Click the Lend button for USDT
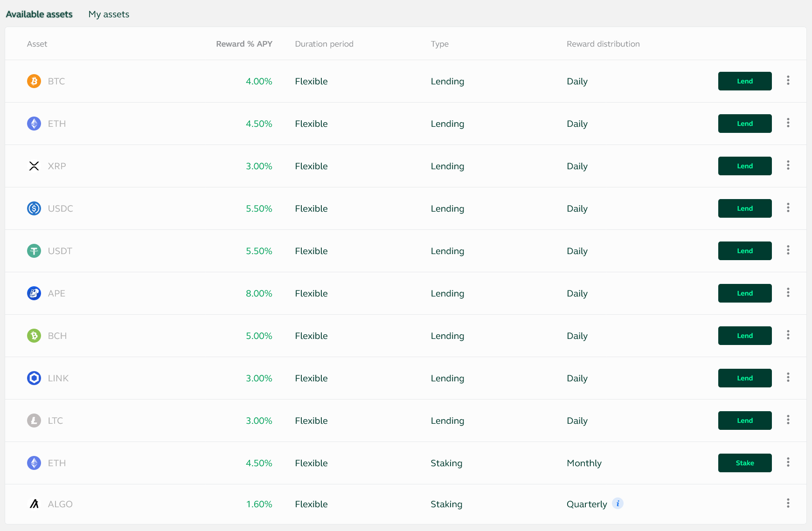The image size is (812, 531). point(745,251)
